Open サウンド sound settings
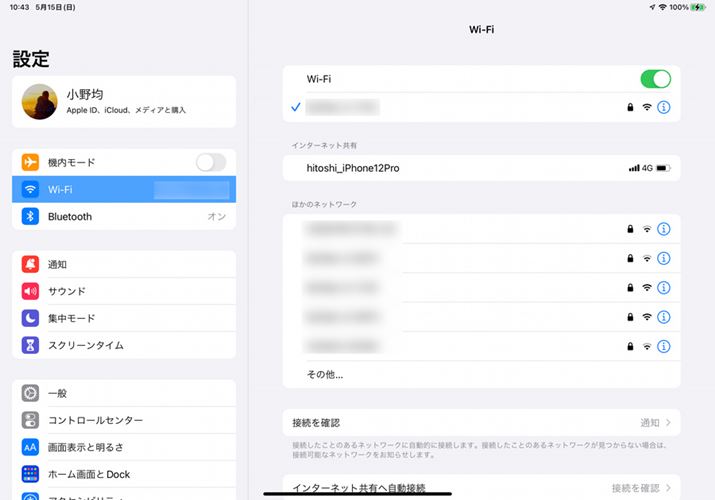The height and width of the screenshot is (500, 715). click(x=124, y=291)
